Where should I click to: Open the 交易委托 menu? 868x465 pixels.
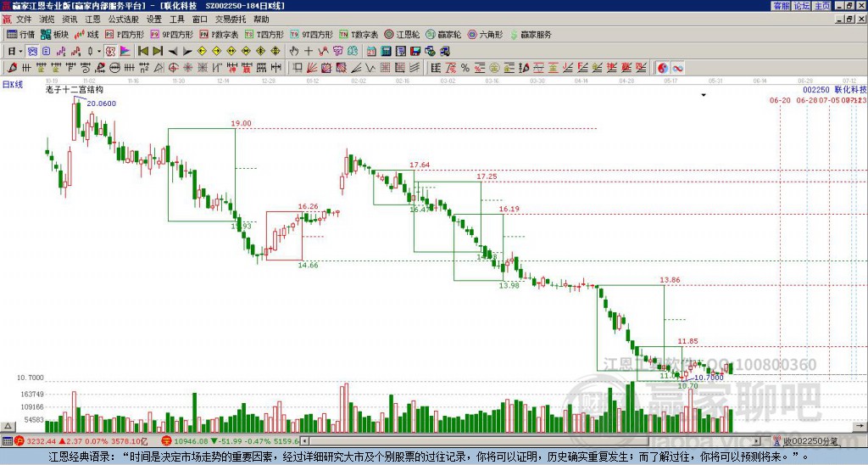point(231,20)
